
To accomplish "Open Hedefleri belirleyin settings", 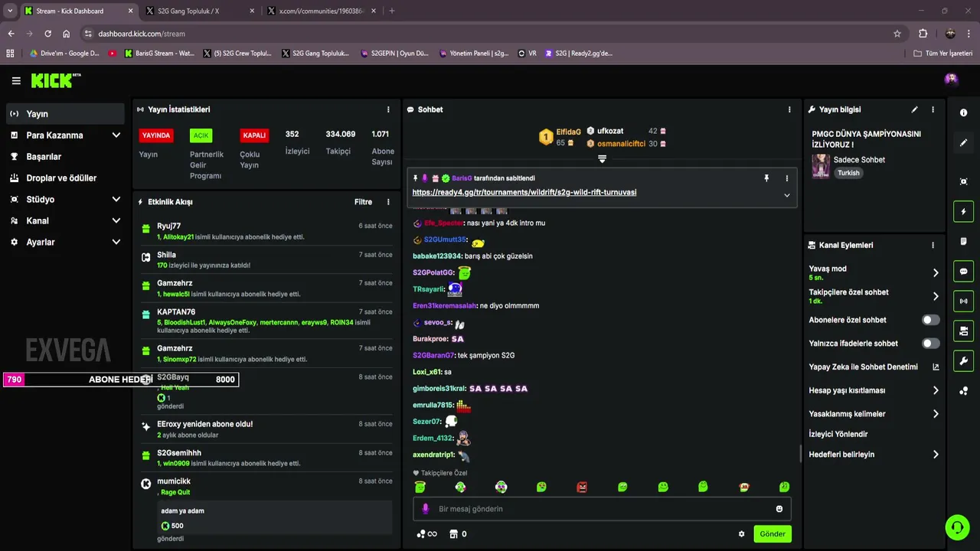I will [x=874, y=455].
